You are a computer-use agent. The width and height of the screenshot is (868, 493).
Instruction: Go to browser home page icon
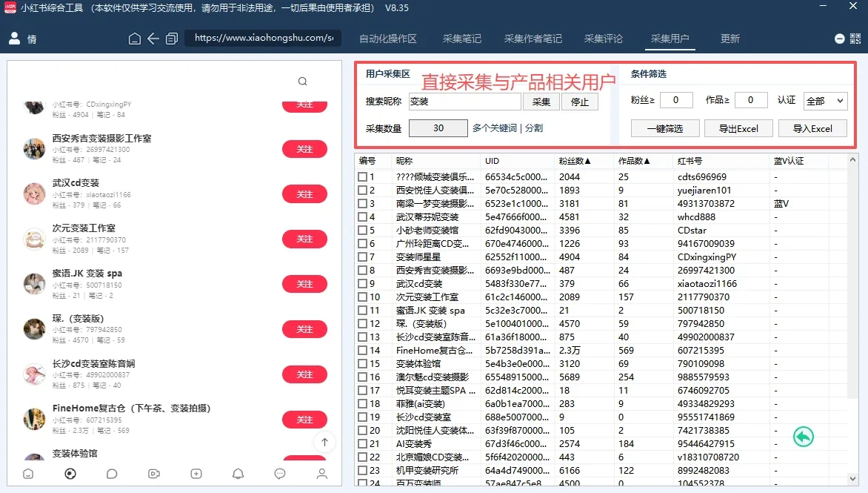pos(135,39)
